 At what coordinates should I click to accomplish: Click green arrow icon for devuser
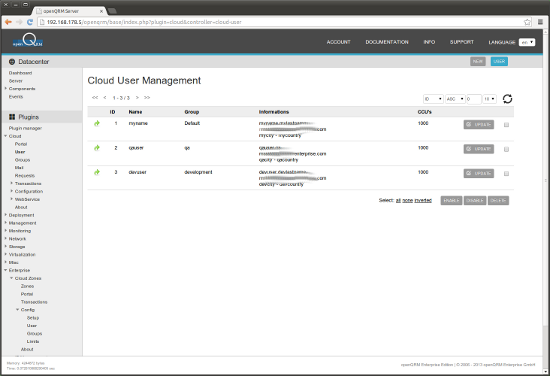point(97,172)
